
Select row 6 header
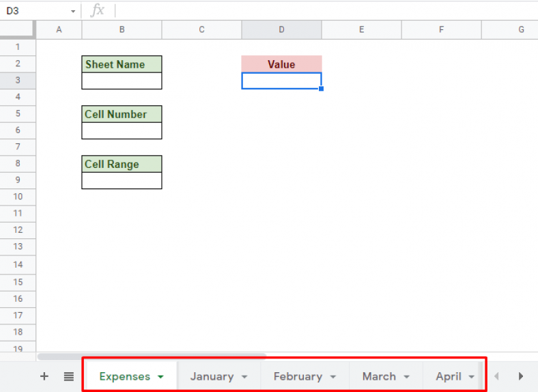[x=18, y=130]
